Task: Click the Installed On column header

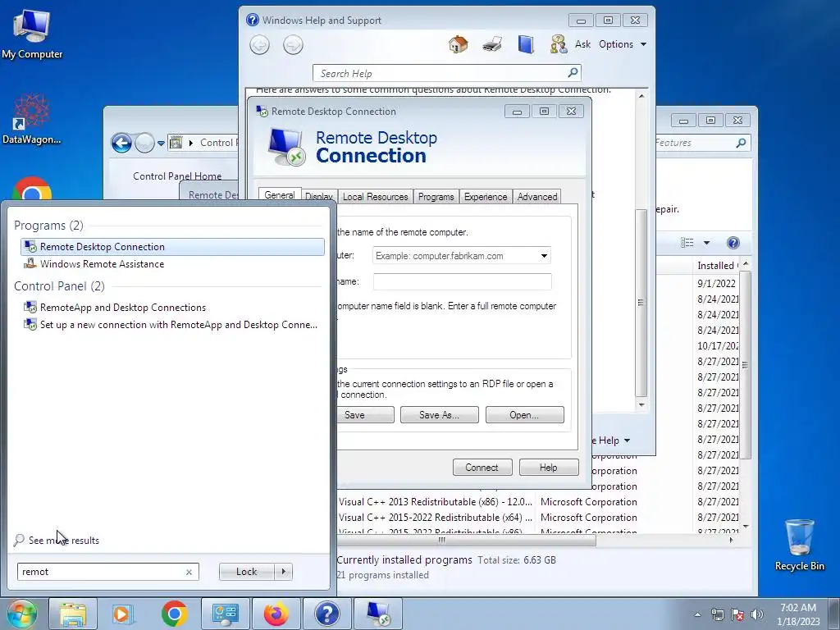Action: 715,265
